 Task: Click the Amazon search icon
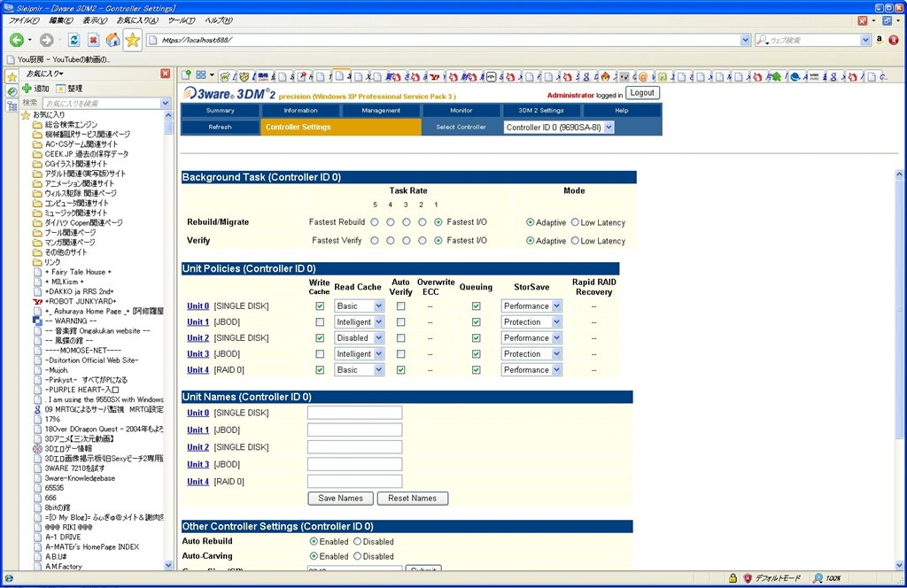[x=880, y=40]
